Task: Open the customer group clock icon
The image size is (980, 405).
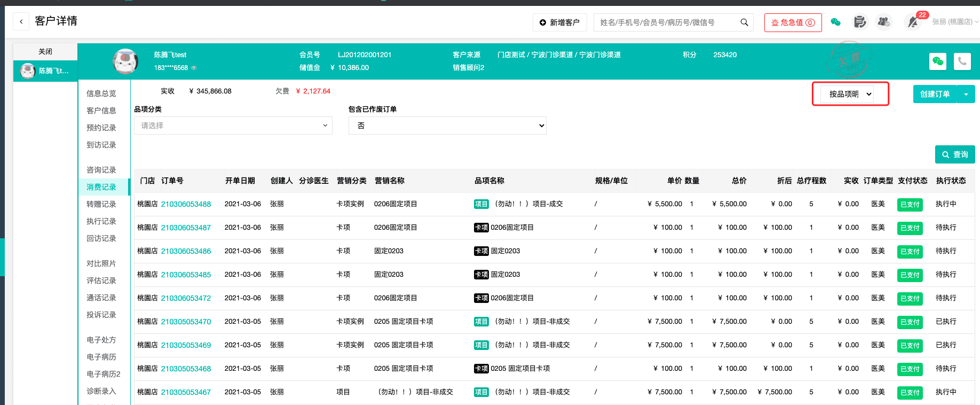Action: 883,22
